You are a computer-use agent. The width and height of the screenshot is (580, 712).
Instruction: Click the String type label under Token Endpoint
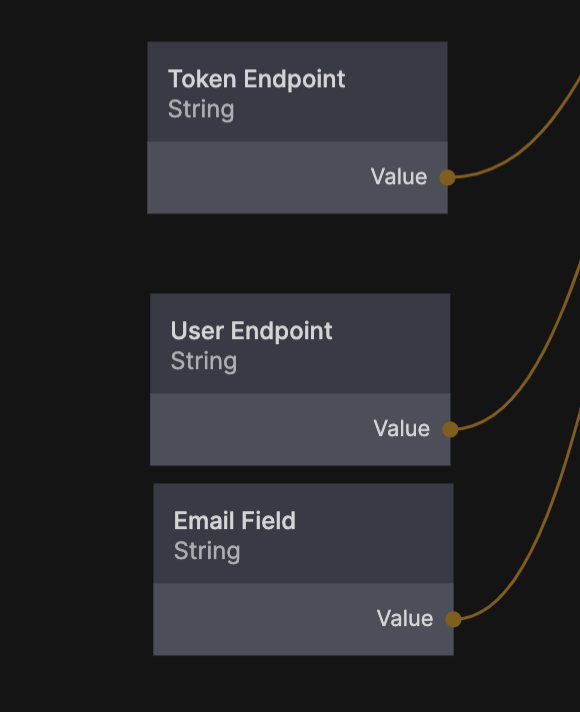coord(201,109)
